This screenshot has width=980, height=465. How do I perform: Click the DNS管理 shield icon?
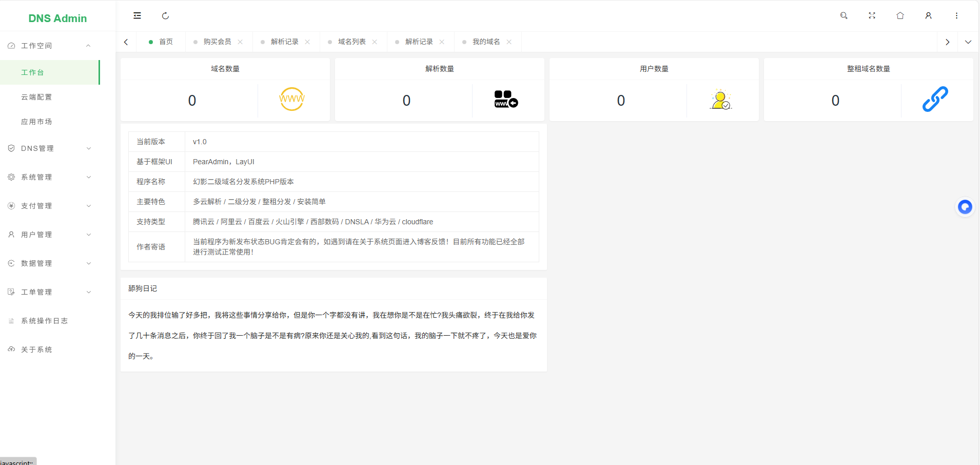[x=11, y=148]
